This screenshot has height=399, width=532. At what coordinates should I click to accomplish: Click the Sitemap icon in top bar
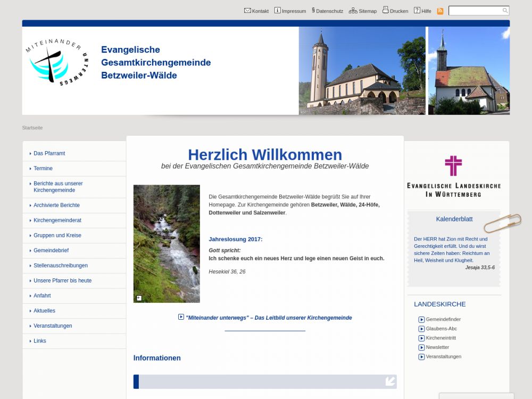coord(353,11)
